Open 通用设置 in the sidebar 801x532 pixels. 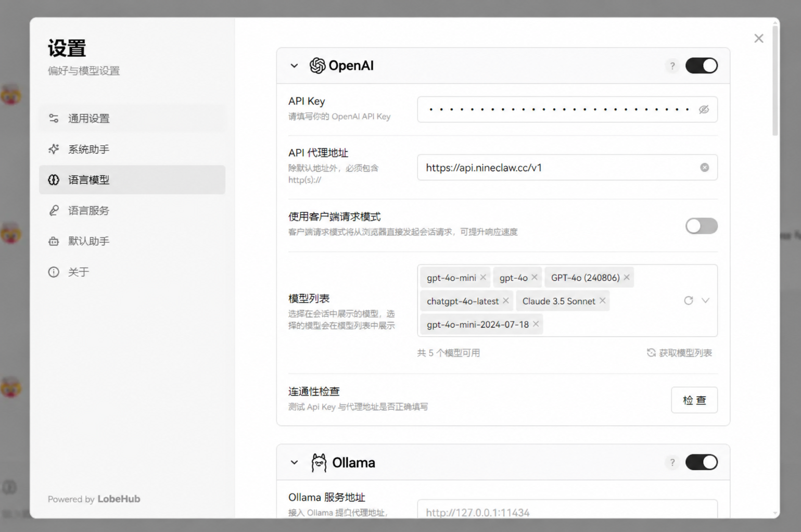(132, 118)
